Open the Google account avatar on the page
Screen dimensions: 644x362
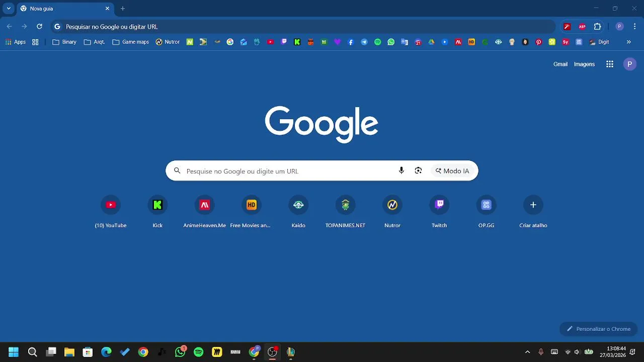(x=629, y=64)
